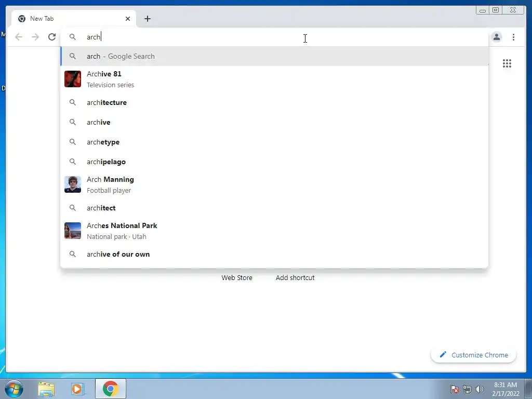Launch Windows Media Player from taskbar
532x399 pixels.
[77, 389]
